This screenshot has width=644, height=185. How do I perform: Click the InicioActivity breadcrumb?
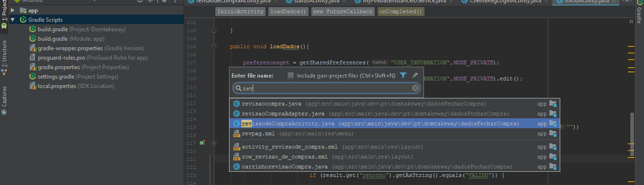[x=240, y=11]
